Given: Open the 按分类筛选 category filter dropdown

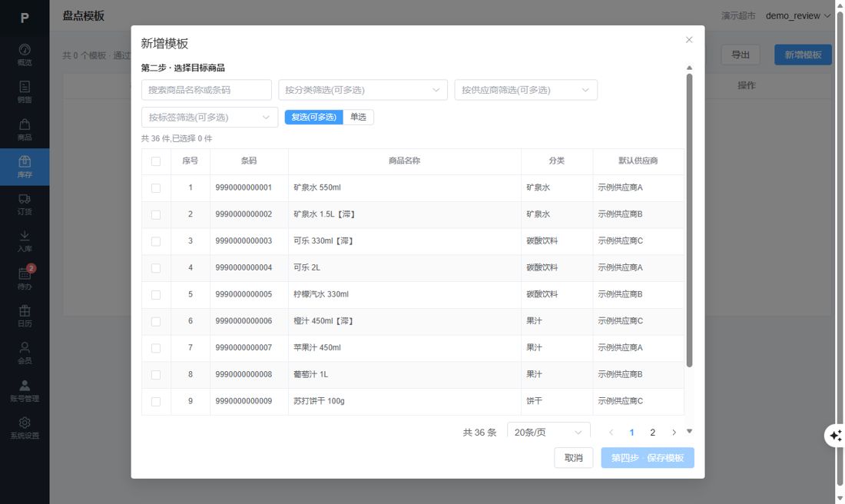Looking at the screenshot, I should pyautogui.click(x=363, y=90).
